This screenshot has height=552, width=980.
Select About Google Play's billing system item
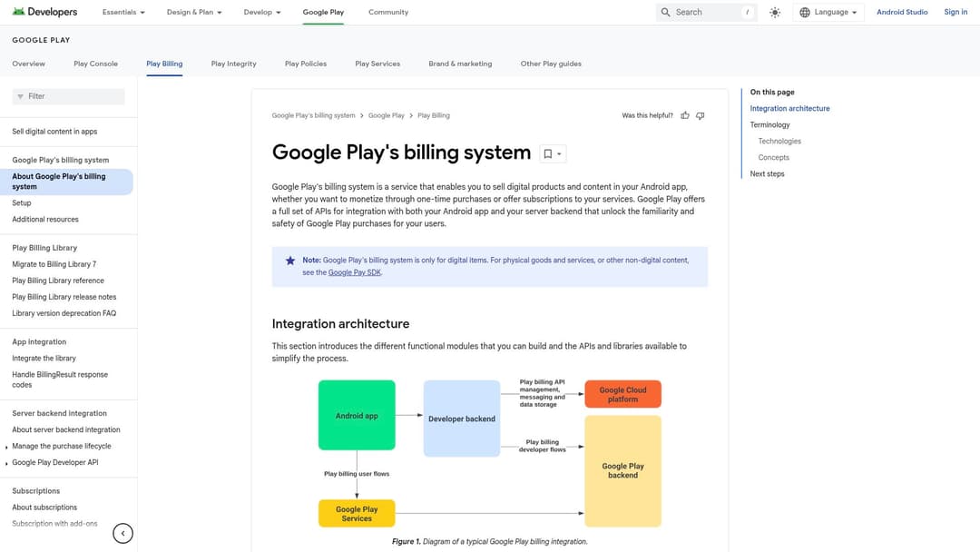(x=66, y=182)
